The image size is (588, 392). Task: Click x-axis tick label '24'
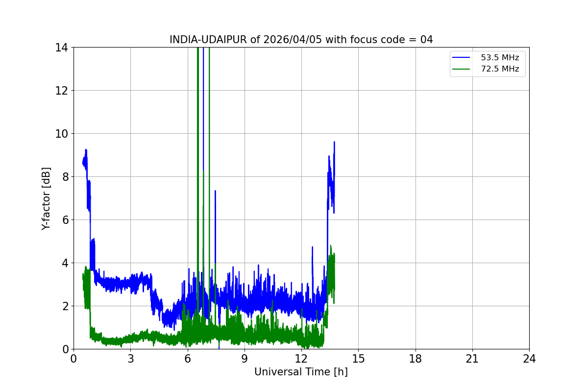[x=529, y=358]
